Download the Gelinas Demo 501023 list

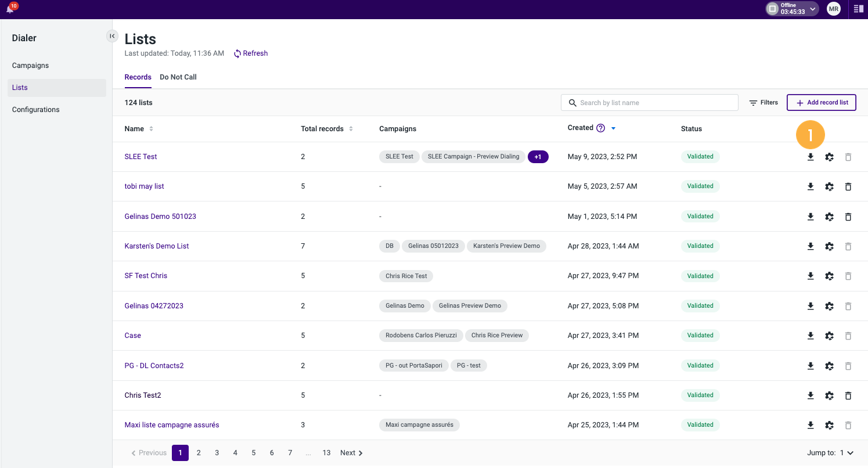click(x=811, y=217)
